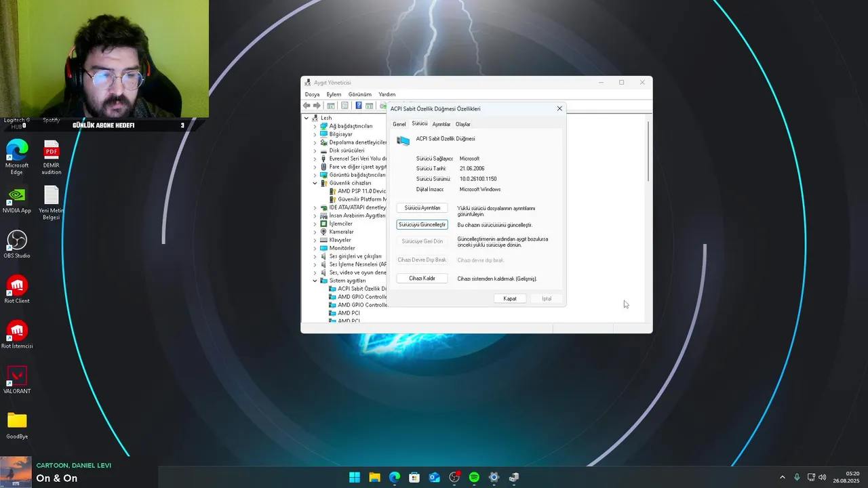Viewport: 868px width, 488px height.
Task: Open the Windows Start menu
Action: click(355, 477)
